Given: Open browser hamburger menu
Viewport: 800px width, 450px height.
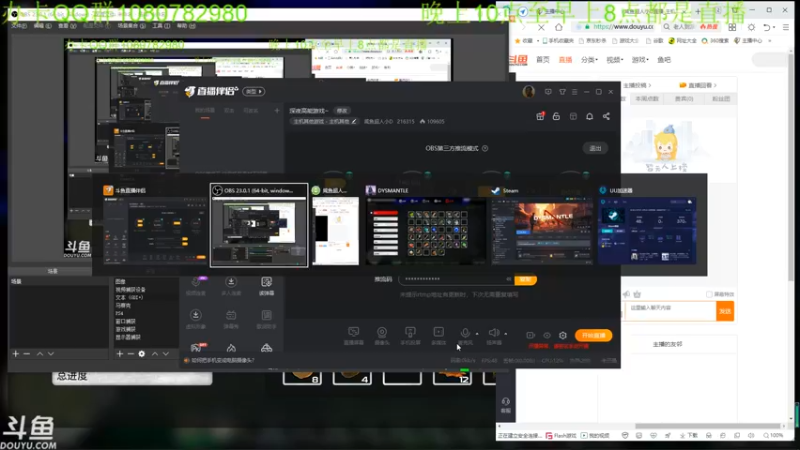Looking at the screenshot, I should pos(786,27).
